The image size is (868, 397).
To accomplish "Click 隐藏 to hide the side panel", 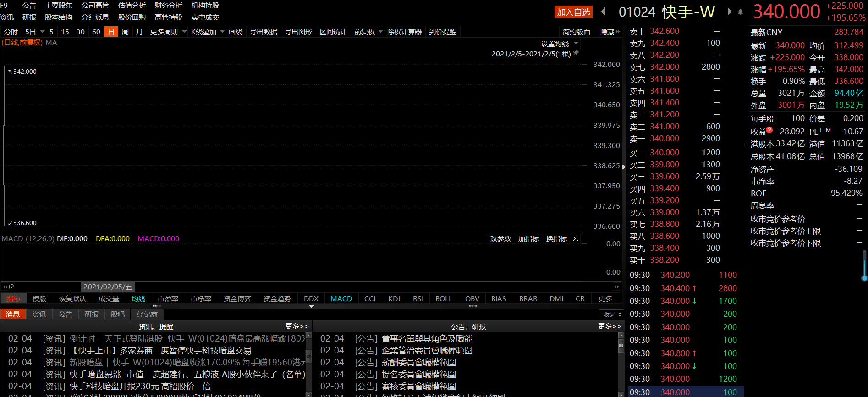I will click(610, 32).
